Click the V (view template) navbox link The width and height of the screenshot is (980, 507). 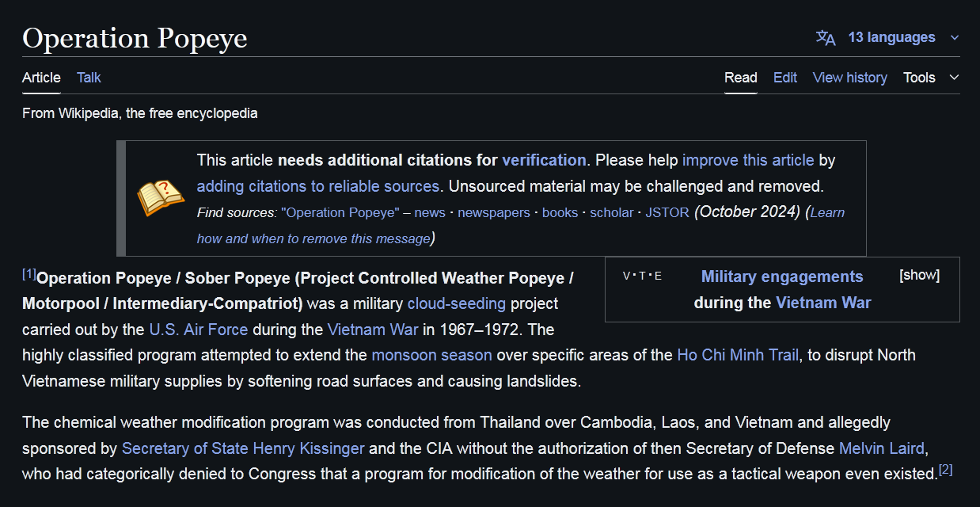628,276
